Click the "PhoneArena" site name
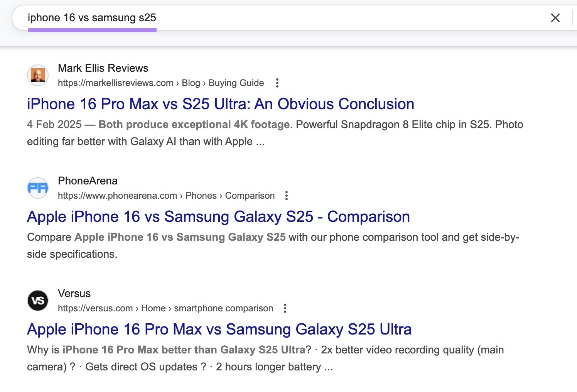577x392 pixels. [88, 181]
